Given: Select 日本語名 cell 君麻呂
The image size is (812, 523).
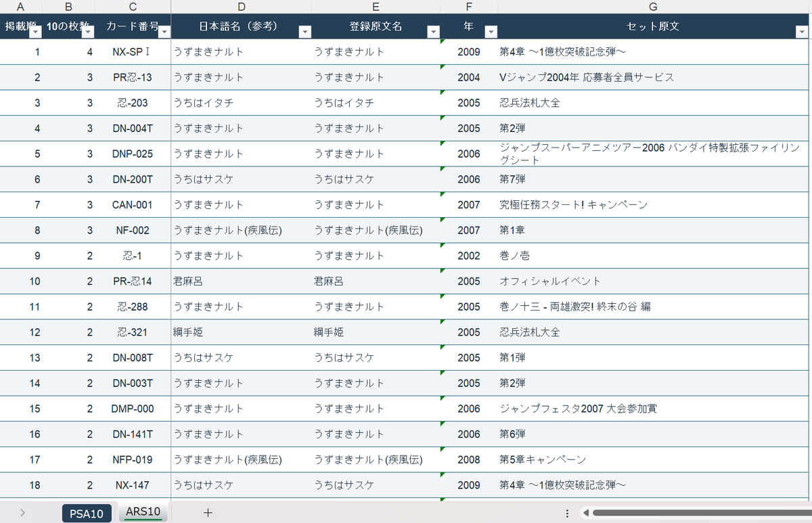Looking at the screenshot, I should pyautogui.click(x=241, y=281).
